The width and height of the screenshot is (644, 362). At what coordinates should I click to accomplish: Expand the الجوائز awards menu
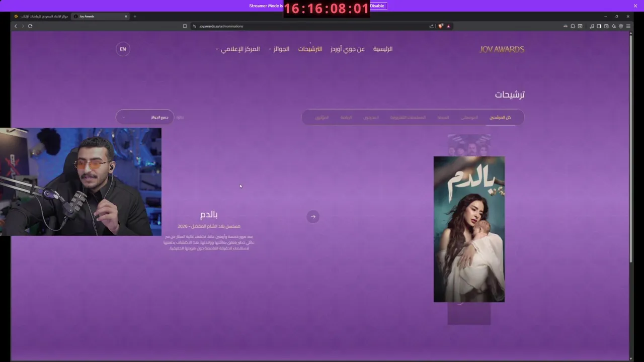[279, 49]
